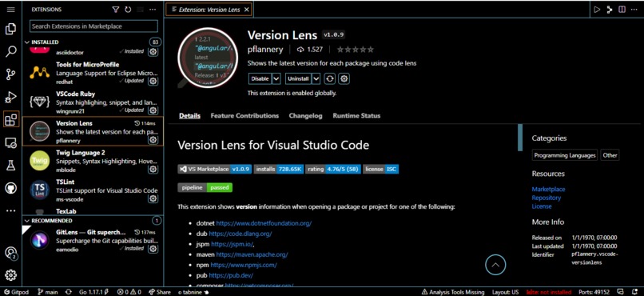Image resolution: width=644 pixels, height=296 pixels.
Task: Open manage gear for Twig Language 2
Action: 153,169
